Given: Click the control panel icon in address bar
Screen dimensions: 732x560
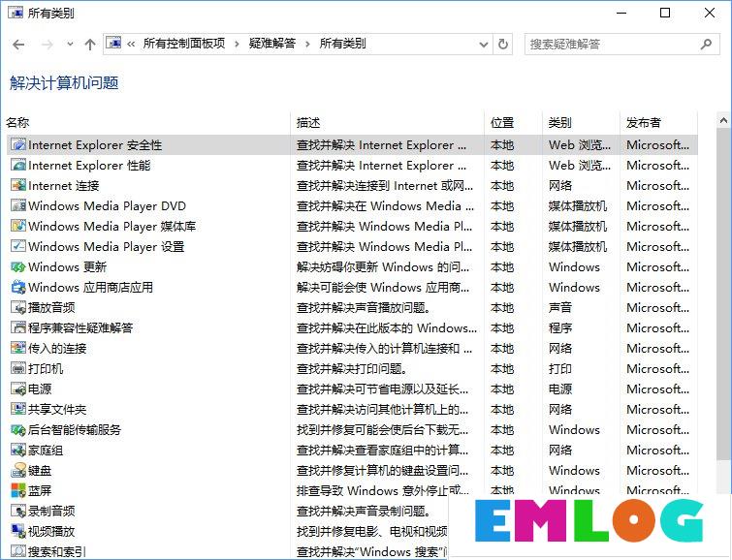Looking at the screenshot, I should 113,44.
